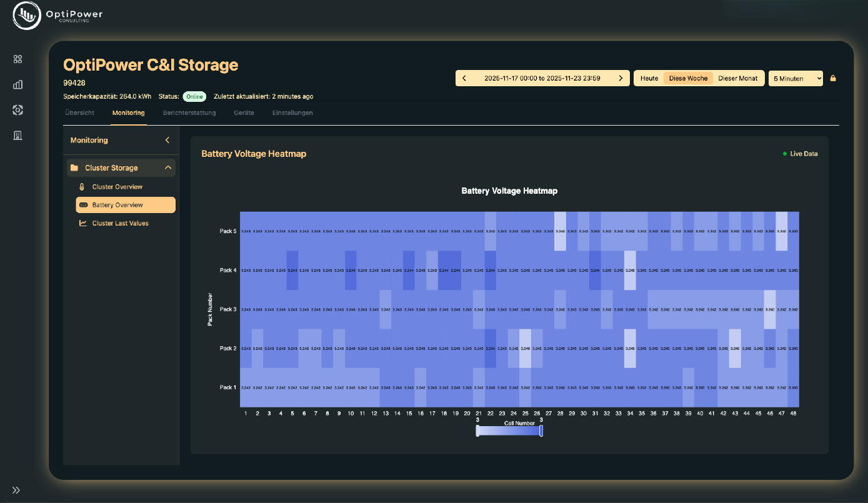This screenshot has width=868, height=503.
Task: Select the Diese Woche time range
Action: [688, 78]
